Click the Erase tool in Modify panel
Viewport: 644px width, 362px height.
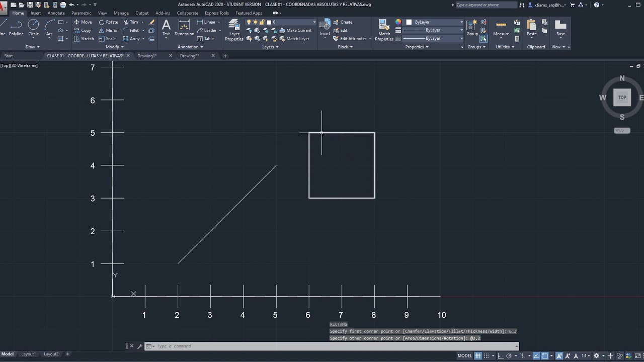[x=151, y=22]
